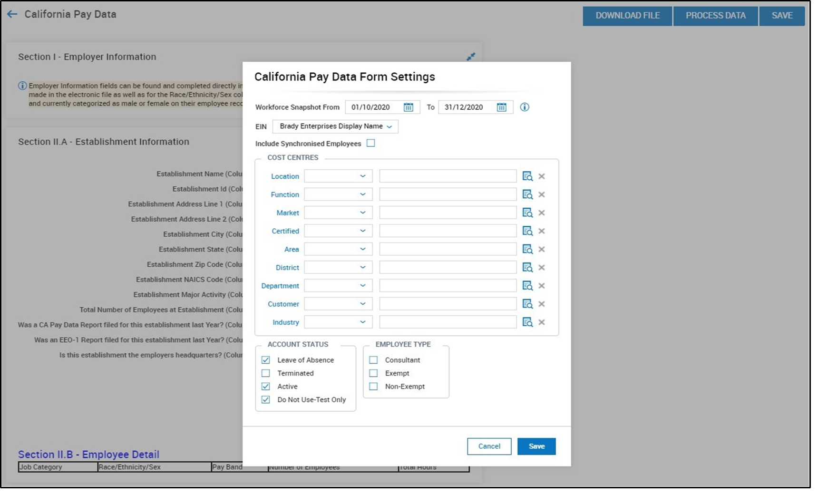Viewport: 818px width, 504px height.
Task: Clear the Area cost centre value
Action: tap(542, 249)
